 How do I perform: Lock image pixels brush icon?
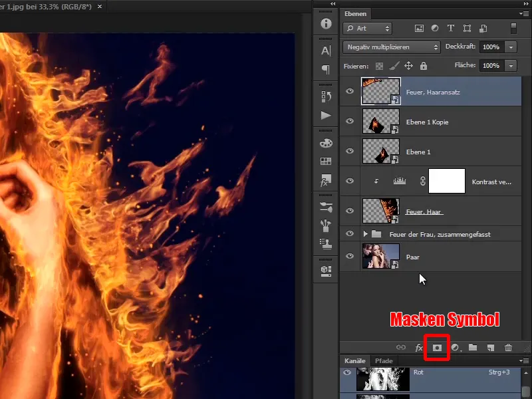point(394,66)
